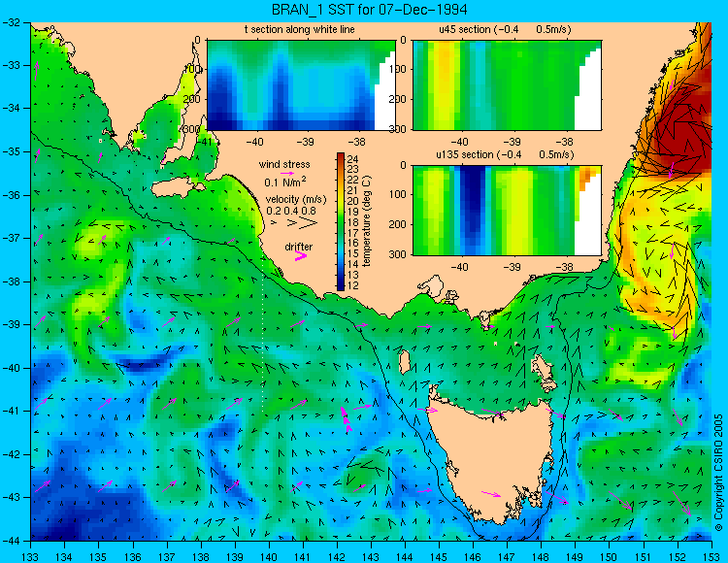Click the title "BRAN_1 SST for 07-Dec-1994"
The image size is (728, 563).
pos(369,10)
